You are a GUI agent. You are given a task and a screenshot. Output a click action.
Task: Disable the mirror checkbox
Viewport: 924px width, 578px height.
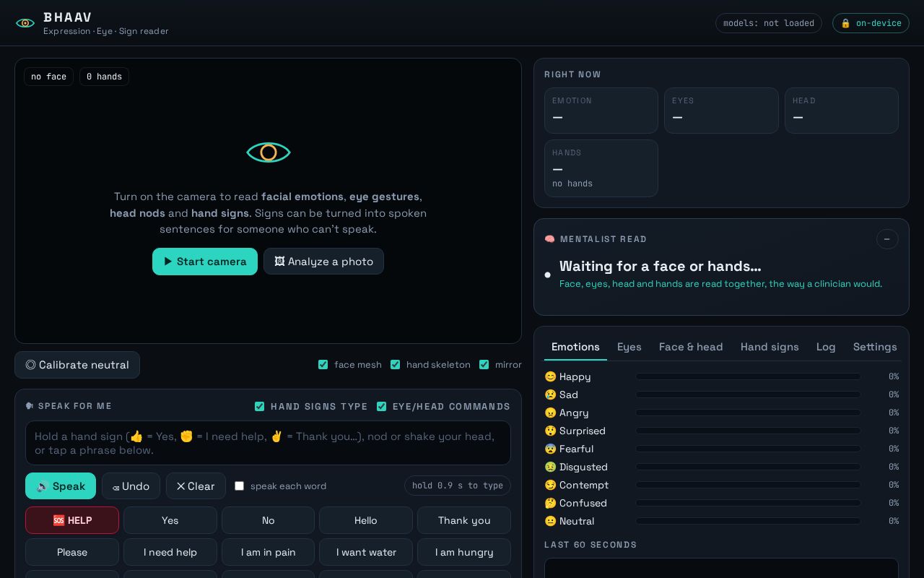click(484, 365)
